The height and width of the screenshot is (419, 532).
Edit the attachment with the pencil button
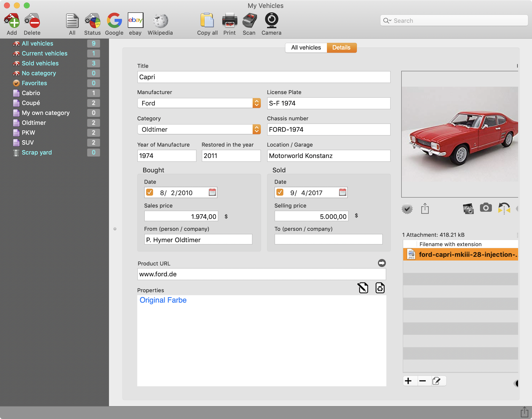pos(437,381)
